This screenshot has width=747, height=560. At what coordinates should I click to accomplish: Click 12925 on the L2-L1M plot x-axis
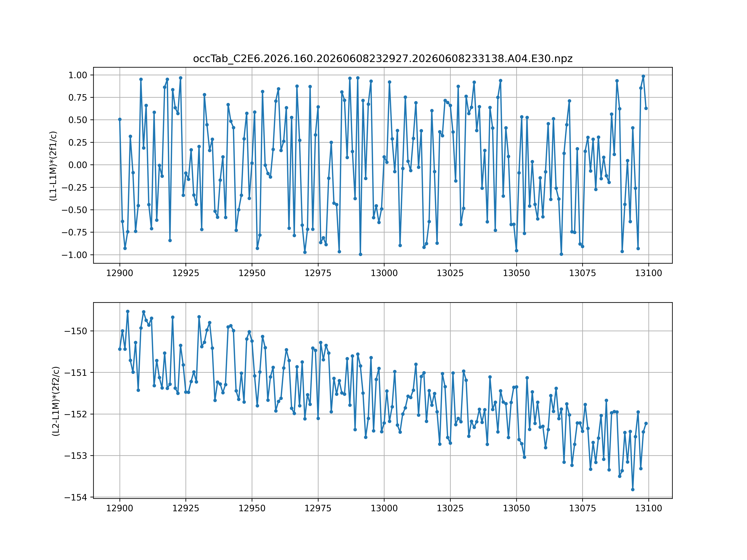[186, 508]
